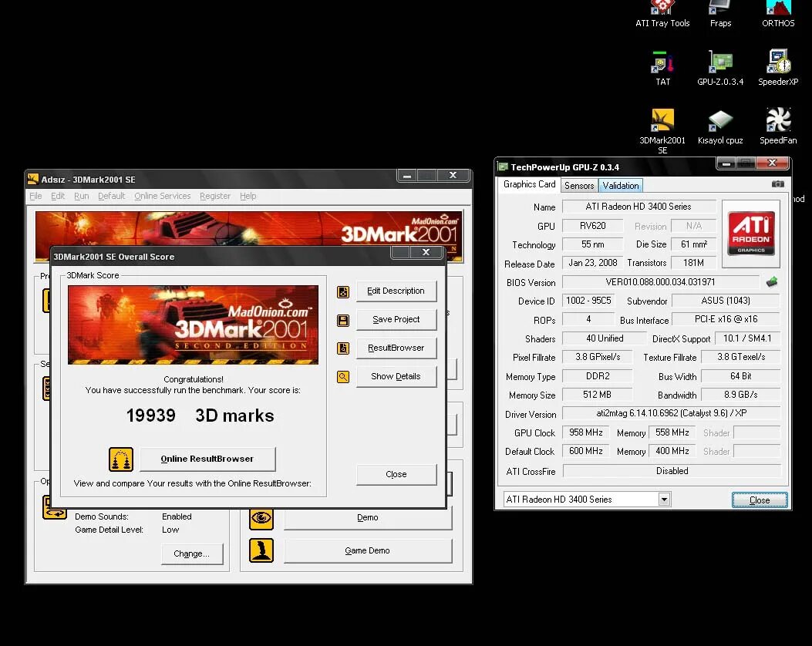This screenshot has height=646, width=812.
Task: Click the Memory Size value 512 MB
Action: [597, 395]
